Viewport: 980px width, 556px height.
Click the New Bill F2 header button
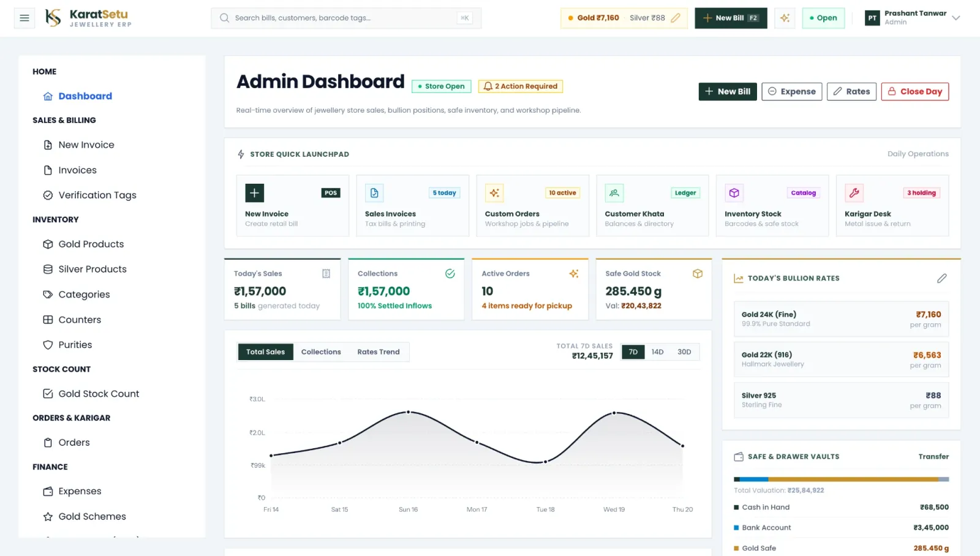click(x=731, y=18)
